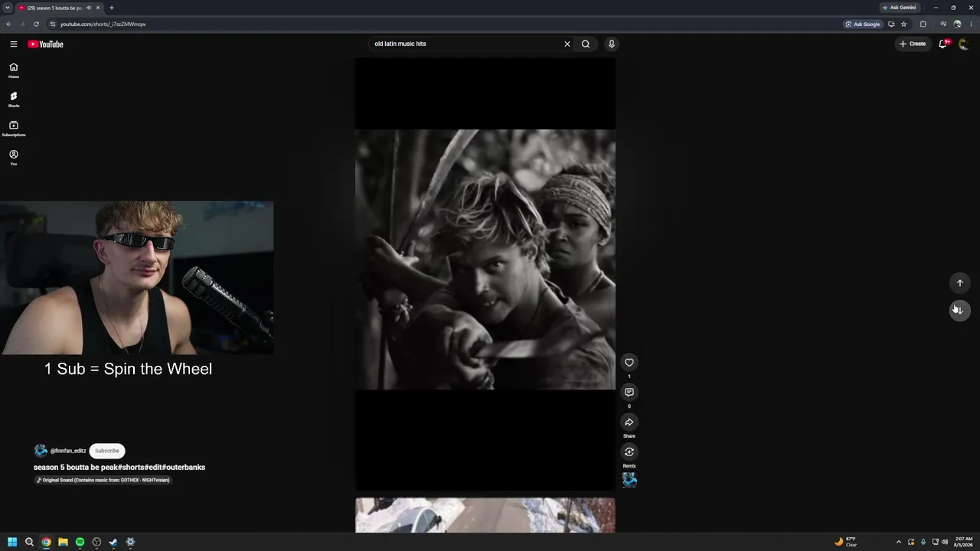980x551 pixels.
Task: Show hidden system tray icons chevron
Action: (899, 542)
